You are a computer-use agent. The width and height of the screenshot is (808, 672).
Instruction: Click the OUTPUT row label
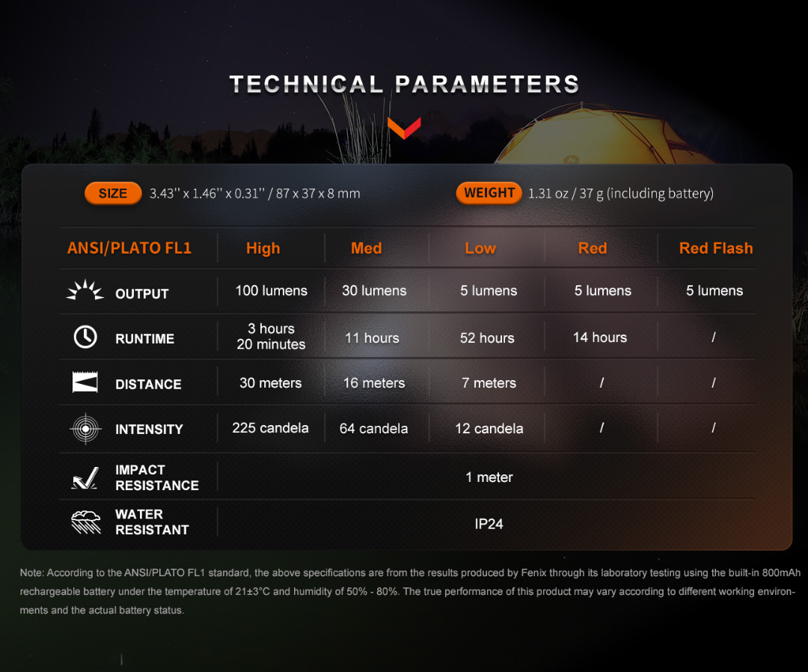(141, 294)
